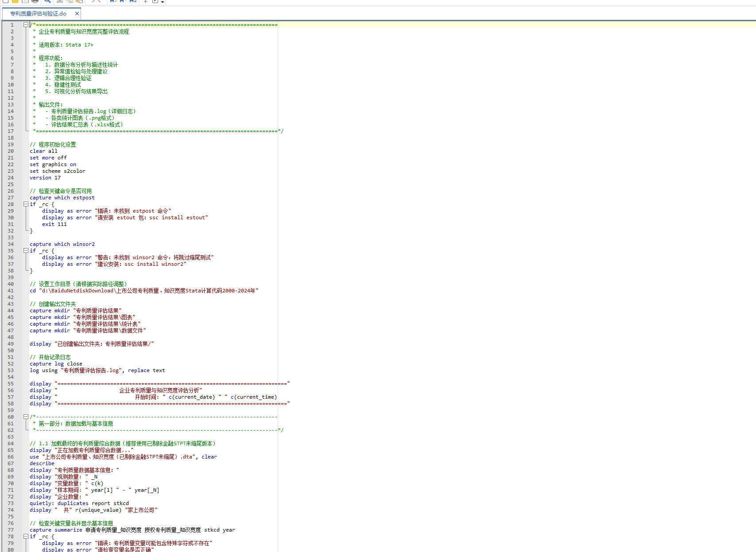This screenshot has height=552, width=756.
Task: Place cursor on the 'clear all' line
Action: pyautogui.click(x=43, y=151)
